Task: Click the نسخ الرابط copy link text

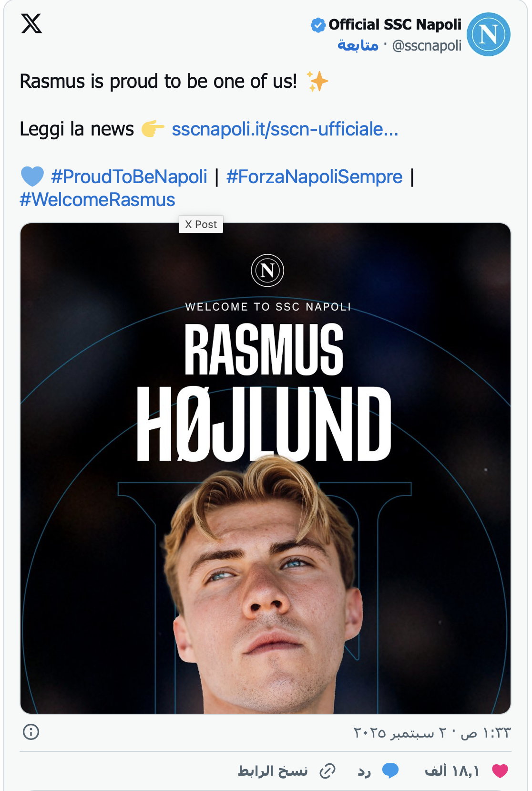Action: point(273,770)
